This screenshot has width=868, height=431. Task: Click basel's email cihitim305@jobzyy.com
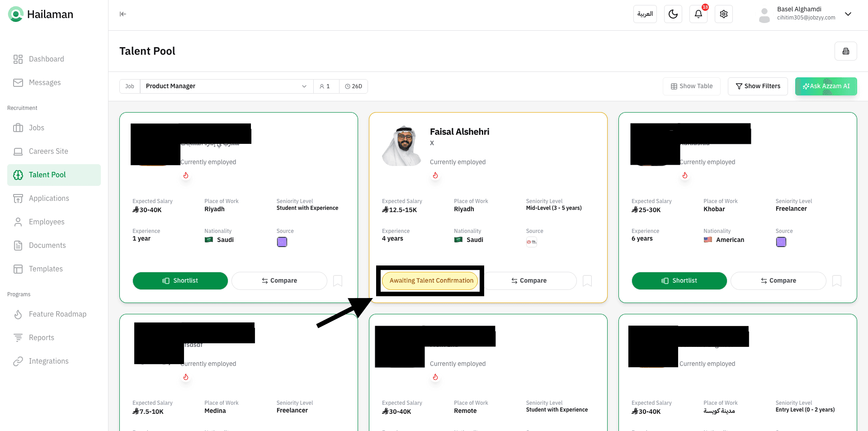(806, 18)
